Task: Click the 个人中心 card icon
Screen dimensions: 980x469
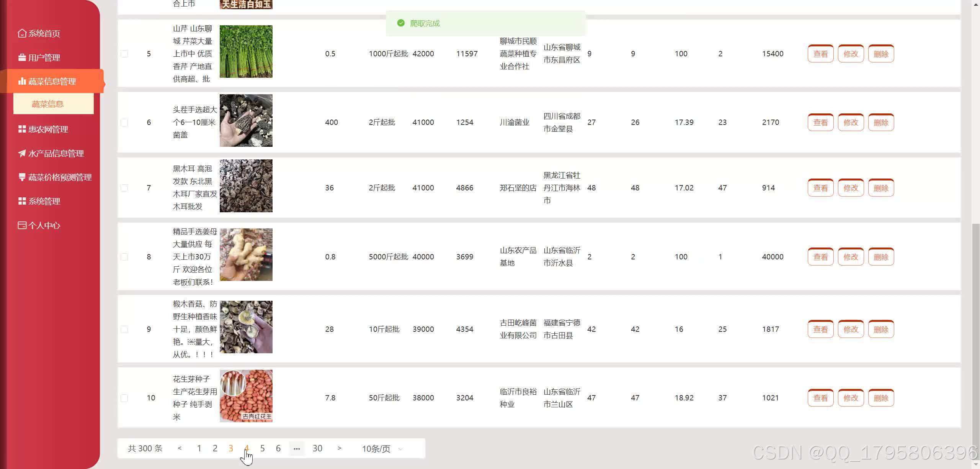Action: tap(22, 225)
